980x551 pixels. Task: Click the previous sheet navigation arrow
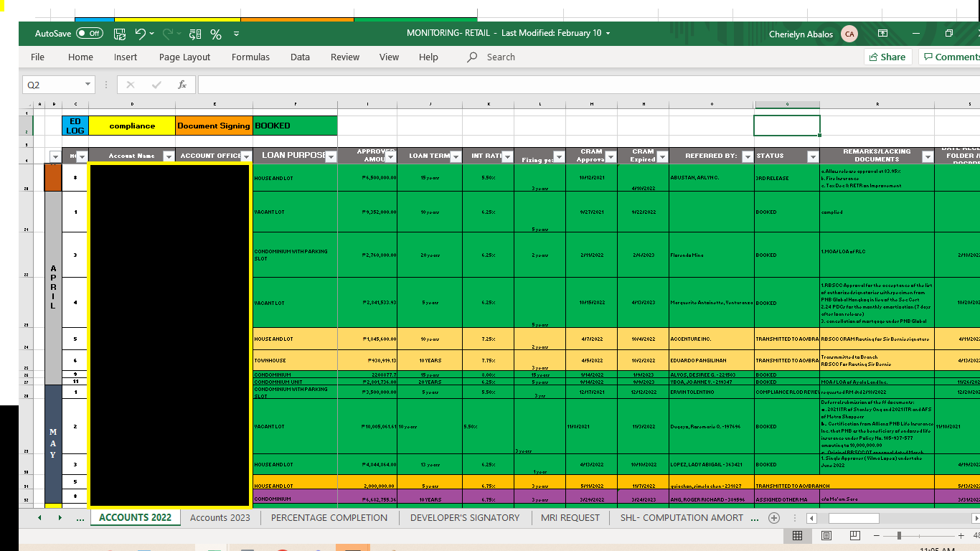point(39,517)
